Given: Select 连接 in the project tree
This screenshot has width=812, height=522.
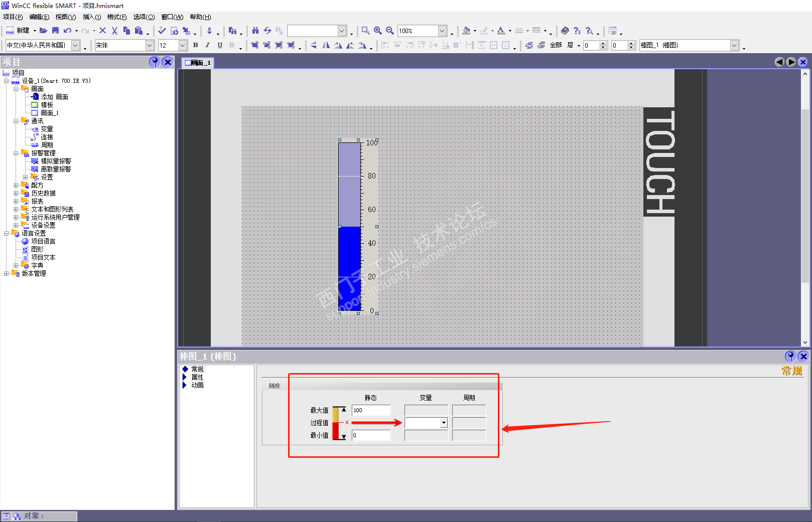Looking at the screenshot, I should (x=47, y=137).
